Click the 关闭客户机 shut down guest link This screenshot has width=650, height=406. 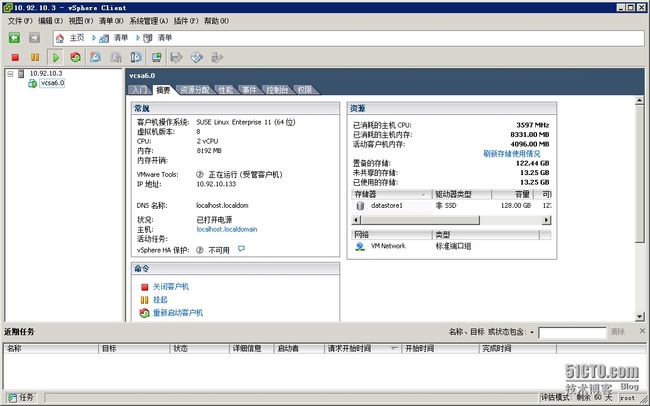[x=171, y=287]
